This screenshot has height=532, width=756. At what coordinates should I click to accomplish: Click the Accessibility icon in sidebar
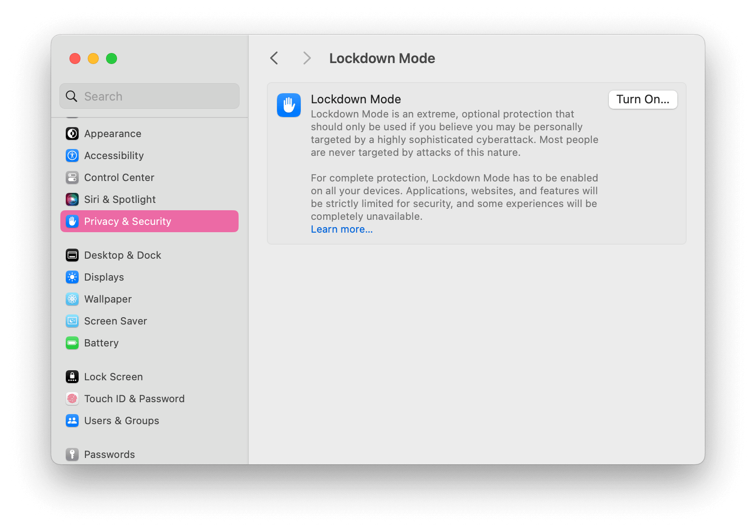click(72, 155)
